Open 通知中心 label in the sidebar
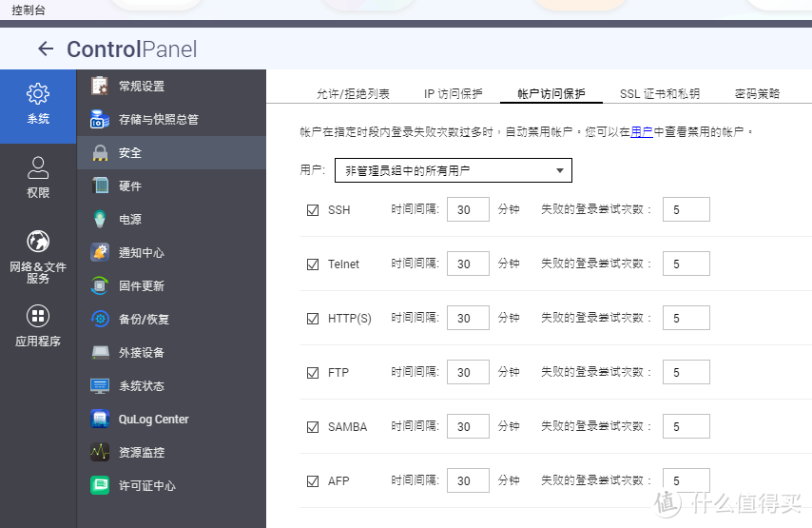This screenshot has height=528, width=812. coord(142,253)
